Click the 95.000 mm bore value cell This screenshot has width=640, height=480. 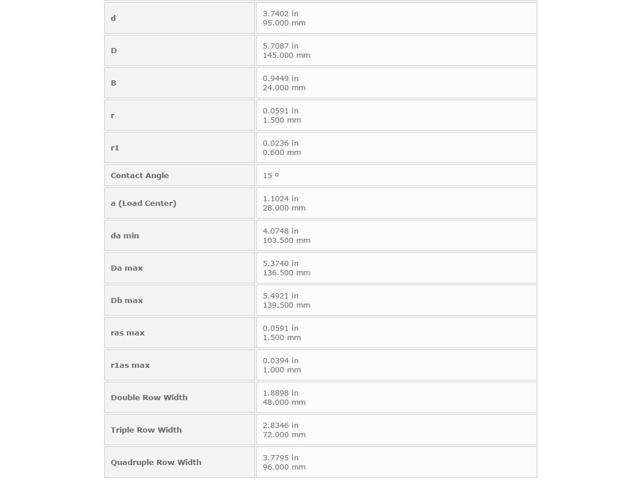[396, 18]
